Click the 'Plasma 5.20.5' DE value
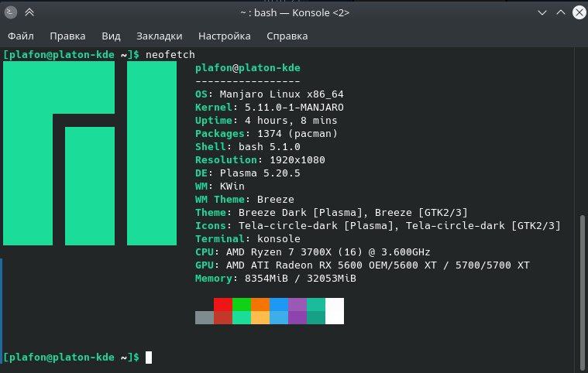This screenshot has height=373, width=588. click(260, 173)
